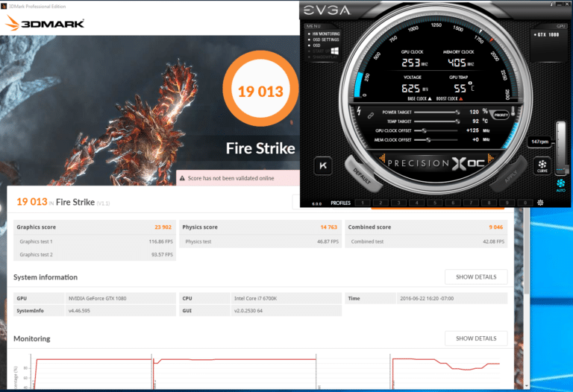
Task: Click Intel Core i7 6700K value
Action: (255, 298)
